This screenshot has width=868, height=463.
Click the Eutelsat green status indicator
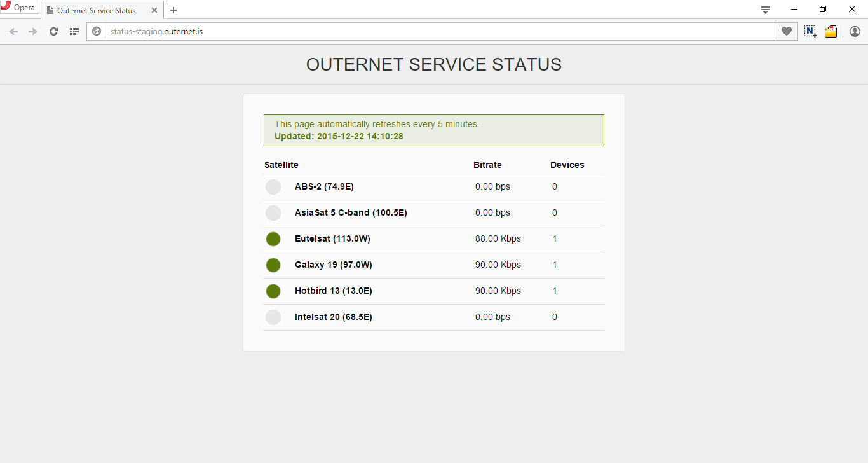point(273,239)
